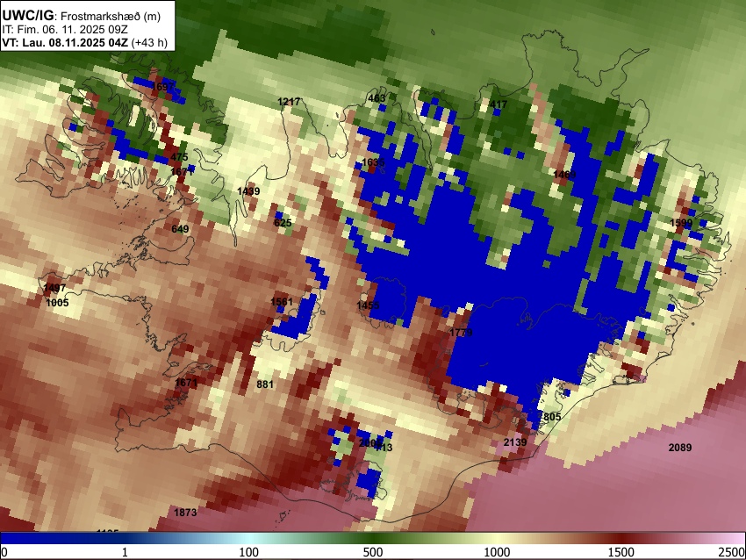Click the '0' label on the color scale
The width and height of the screenshot is (746, 560).
click(4, 552)
